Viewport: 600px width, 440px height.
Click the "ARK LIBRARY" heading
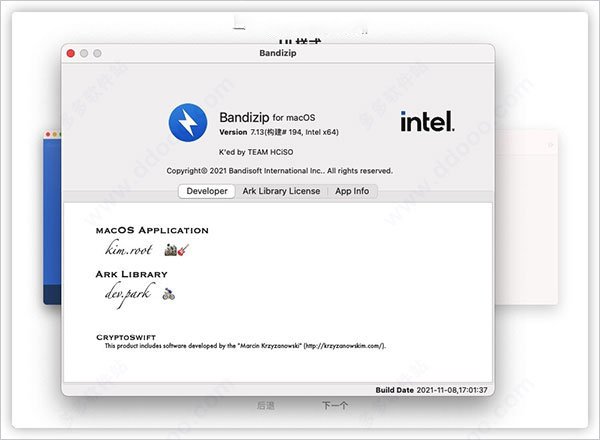point(132,274)
